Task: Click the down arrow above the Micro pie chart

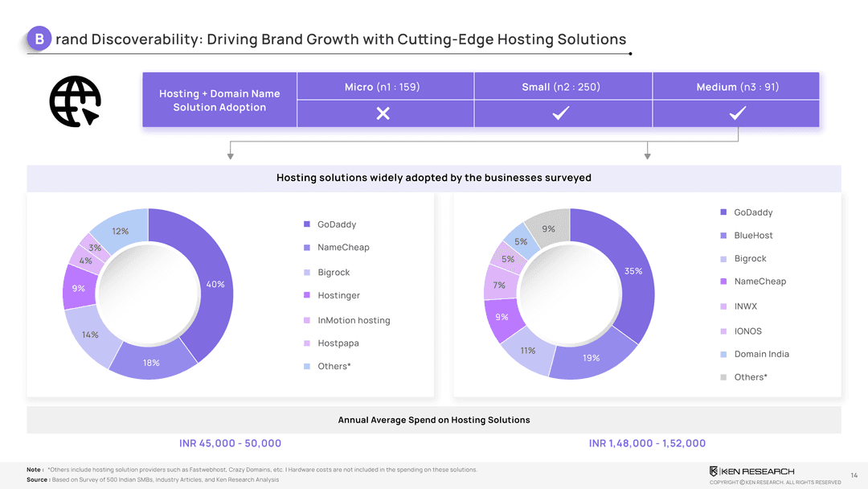Action: click(231, 154)
